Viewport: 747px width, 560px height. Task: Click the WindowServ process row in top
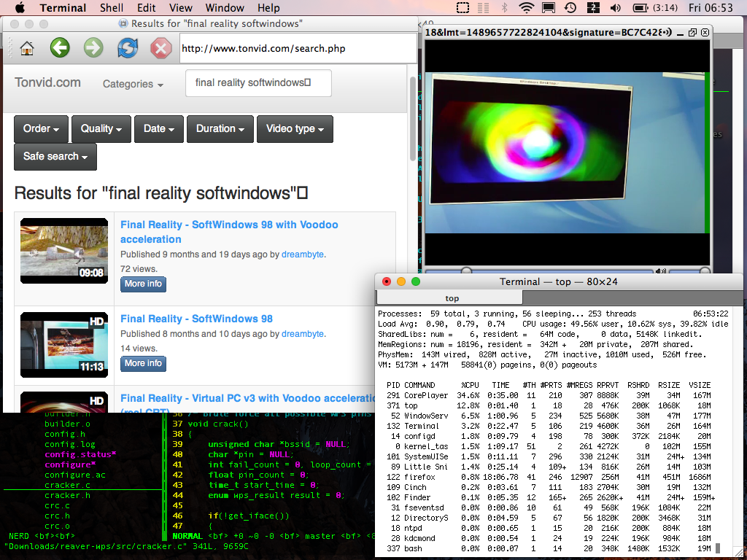coord(549,416)
